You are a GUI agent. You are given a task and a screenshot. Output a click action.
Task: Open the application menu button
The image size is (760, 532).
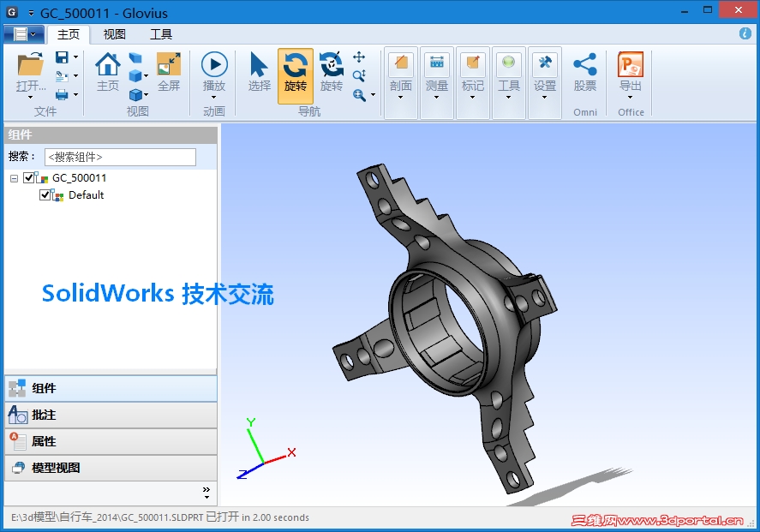pyautogui.click(x=24, y=34)
